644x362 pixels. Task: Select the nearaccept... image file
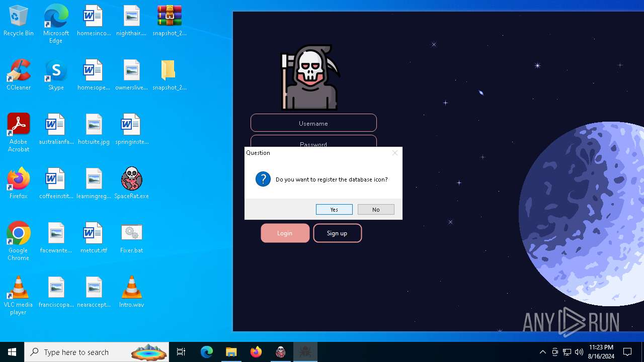[94, 293]
